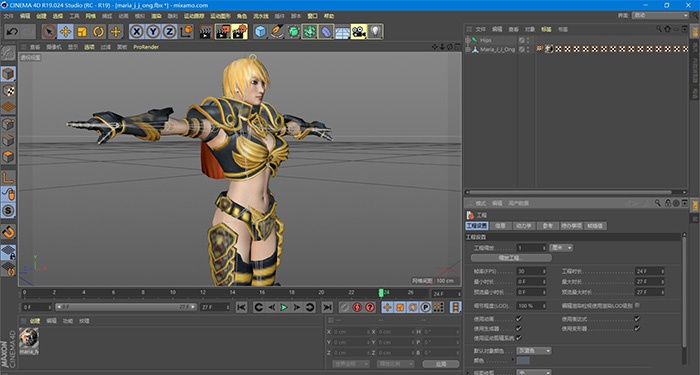Click the green Subdivision Surface generator icon
700x375 pixels.
(293, 32)
